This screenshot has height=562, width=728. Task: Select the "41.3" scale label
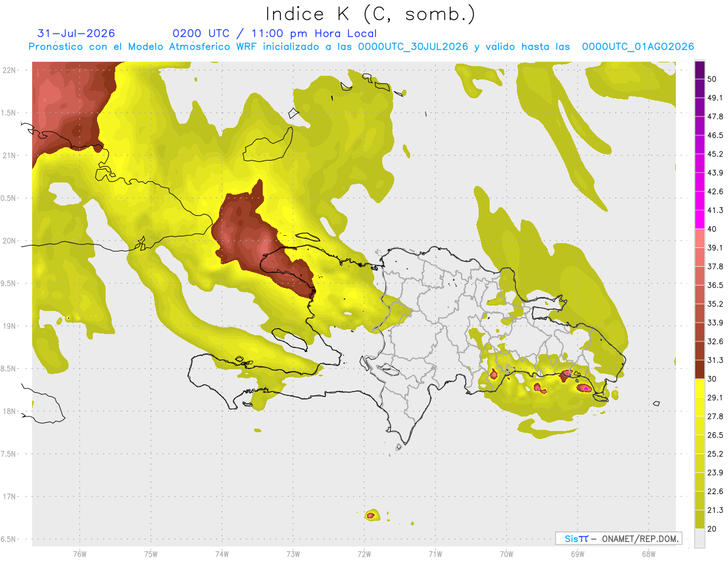[x=715, y=210]
